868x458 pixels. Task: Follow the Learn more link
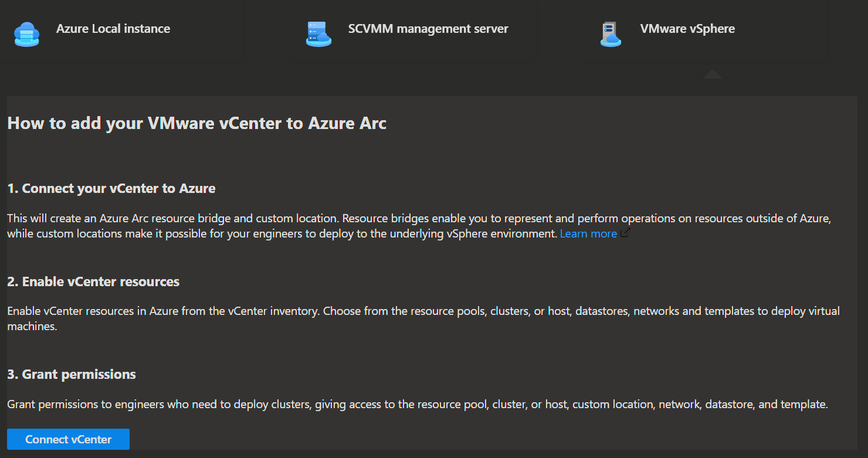[588, 233]
